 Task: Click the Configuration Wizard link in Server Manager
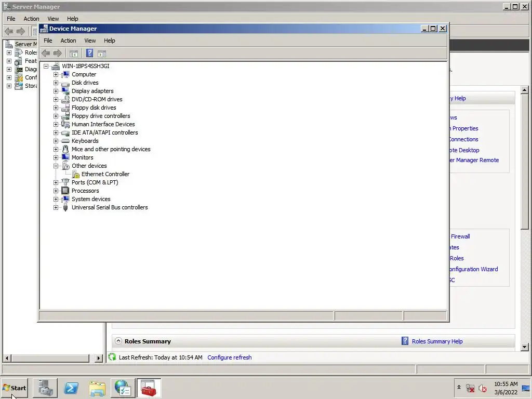tap(474, 269)
